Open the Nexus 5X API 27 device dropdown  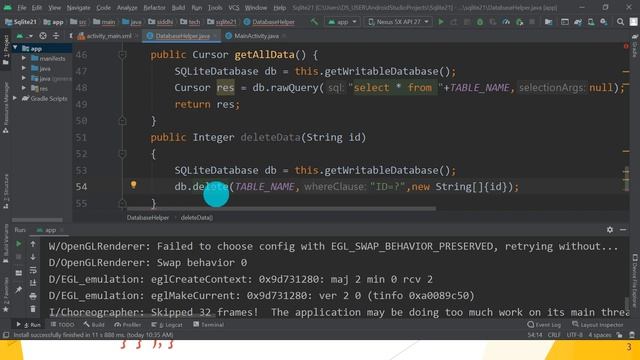click(x=398, y=22)
